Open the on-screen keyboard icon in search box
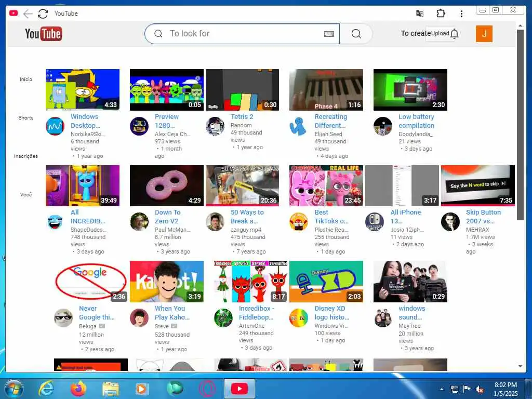Viewport: 532px width, 399px height. tap(329, 34)
